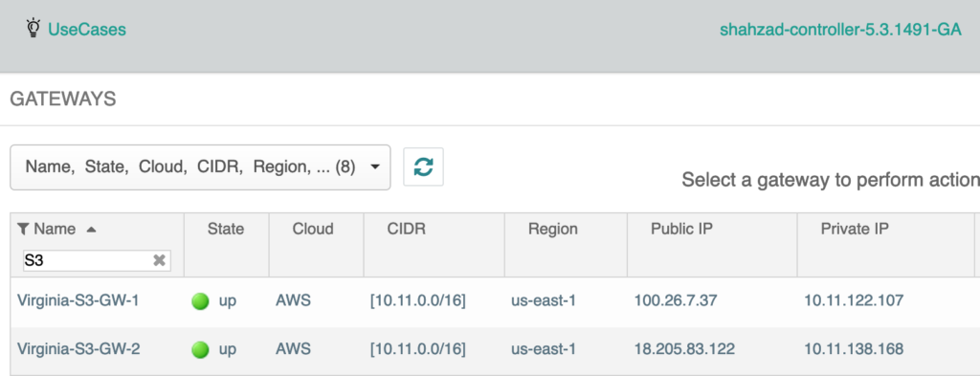Click AWS cloud cell for Virginia-S3-GW-1
980x376 pixels.
(x=293, y=300)
